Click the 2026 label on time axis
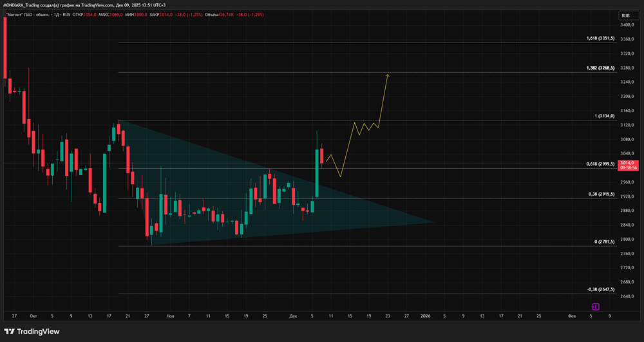 (425, 316)
